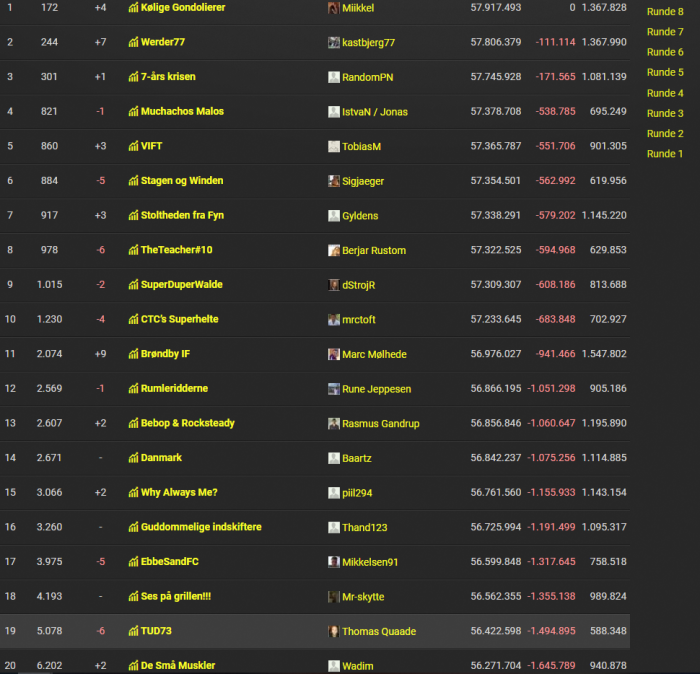
Task: Open Runde 2 standings
Action: 665,133
